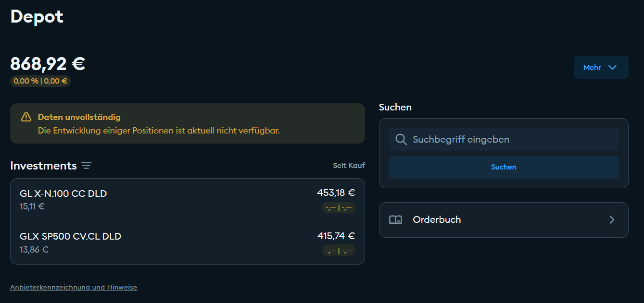
Task: Click the magnifying glass search icon
Action: click(x=401, y=139)
